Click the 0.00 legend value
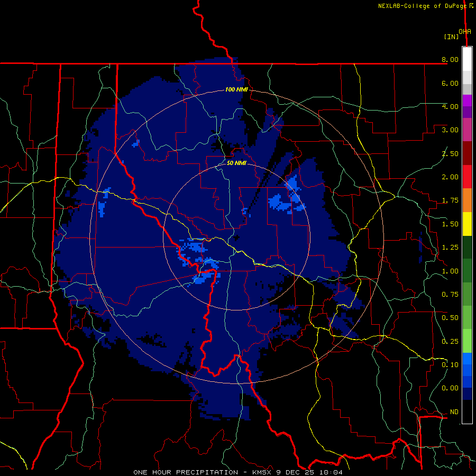The width and height of the screenshot is (476, 476). pyautogui.click(x=450, y=388)
